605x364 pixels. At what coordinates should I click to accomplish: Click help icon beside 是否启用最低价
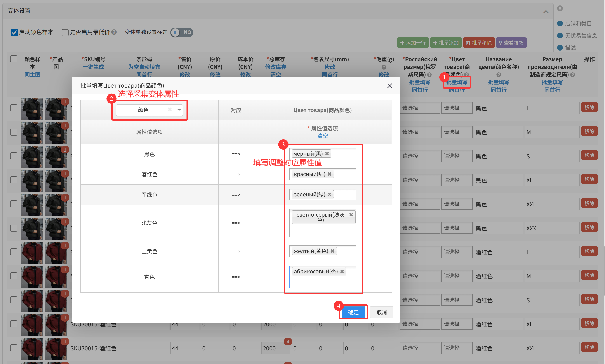pos(114,32)
